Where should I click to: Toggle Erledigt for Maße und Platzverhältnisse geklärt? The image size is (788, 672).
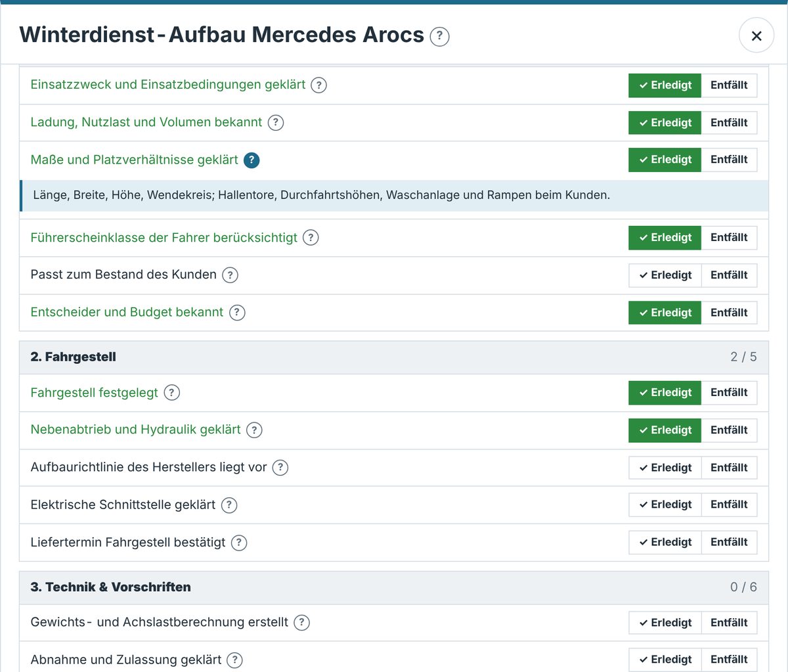pyautogui.click(x=665, y=160)
